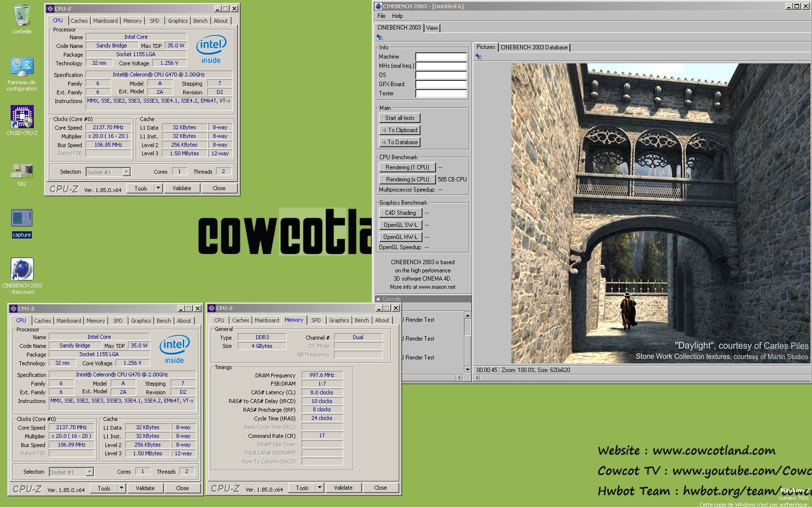Launch CINEBENCH 2003 Raccourci shortcut

point(22,276)
